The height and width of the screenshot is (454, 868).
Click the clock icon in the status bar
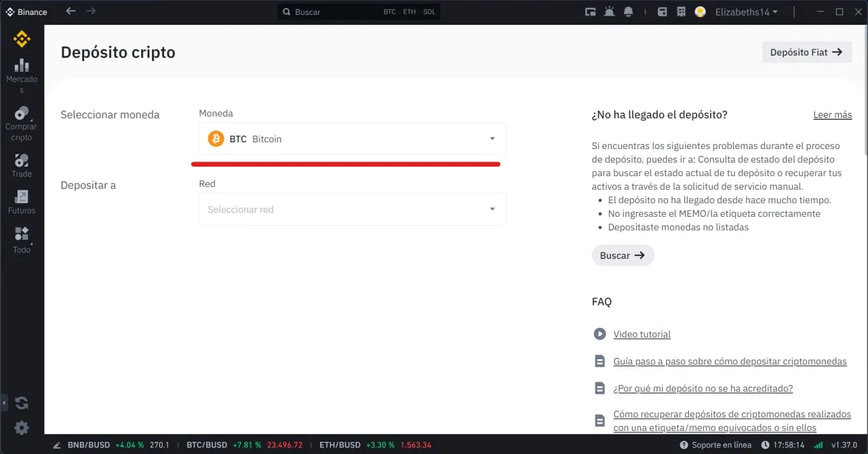click(766, 445)
